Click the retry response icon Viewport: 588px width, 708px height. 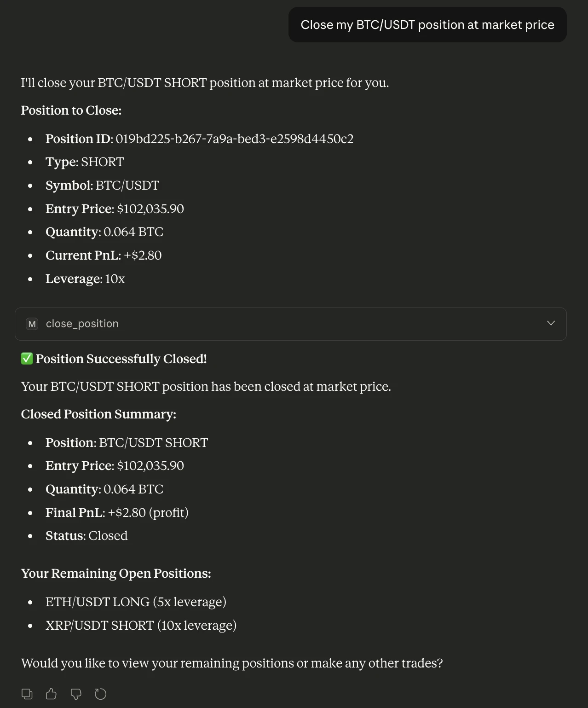click(x=100, y=694)
